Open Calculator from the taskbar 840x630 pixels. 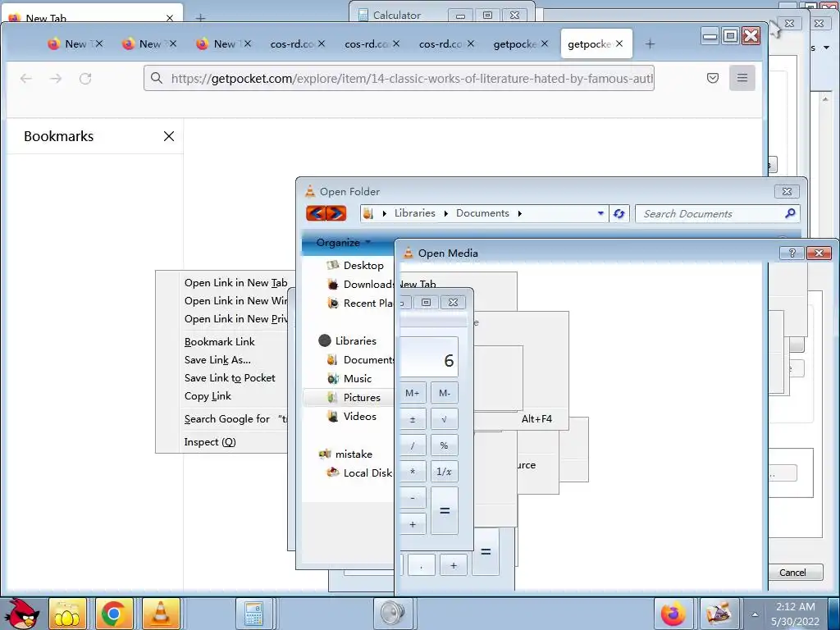(253, 614)
